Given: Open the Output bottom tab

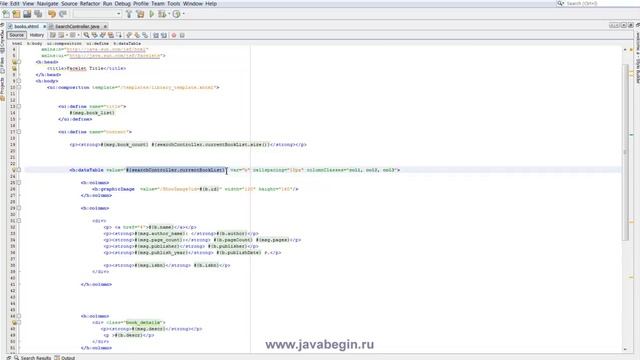Looking at the screenshot, I should pos(65,358).
